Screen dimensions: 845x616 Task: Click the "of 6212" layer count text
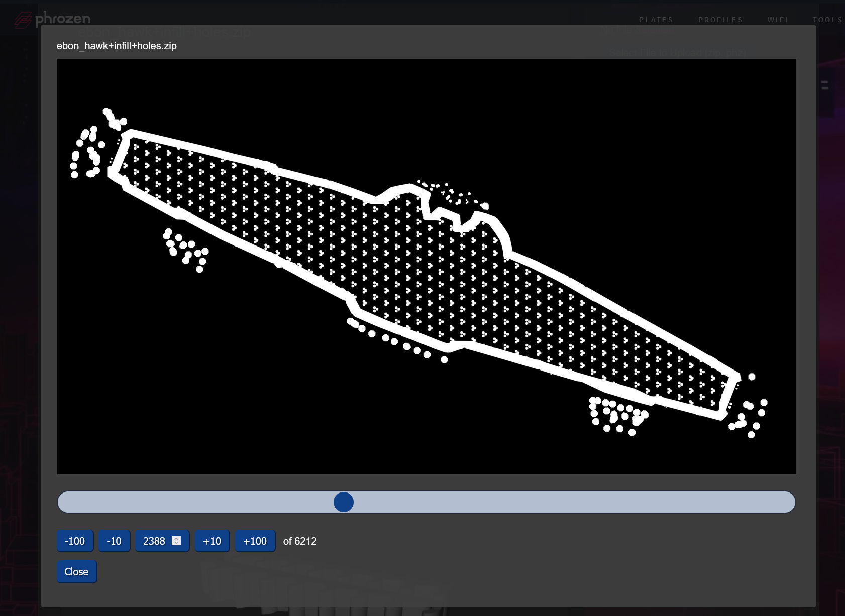(x=300, y=541)
